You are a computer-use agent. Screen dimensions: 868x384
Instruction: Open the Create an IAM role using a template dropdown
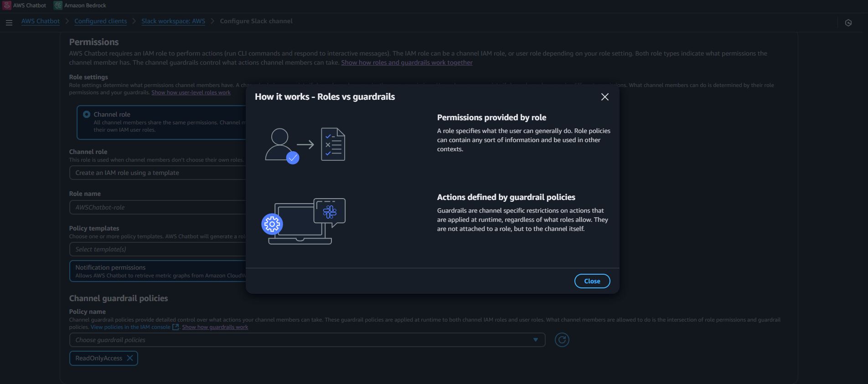point(158,173)
